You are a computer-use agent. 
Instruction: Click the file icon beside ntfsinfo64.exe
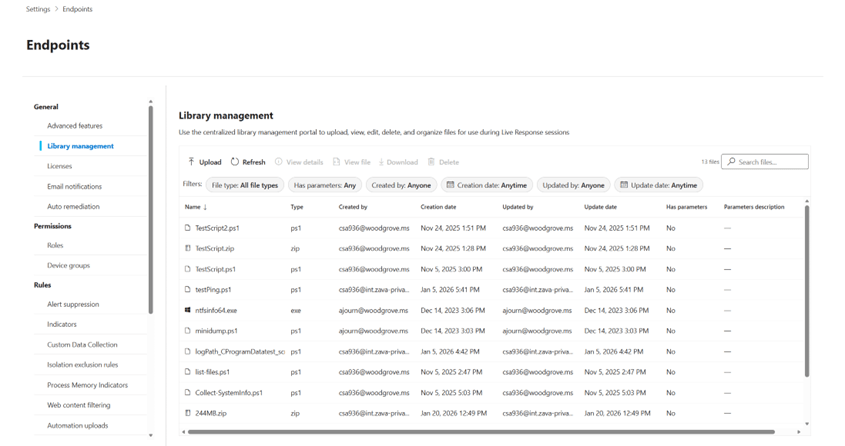click(x=188, y=310)
